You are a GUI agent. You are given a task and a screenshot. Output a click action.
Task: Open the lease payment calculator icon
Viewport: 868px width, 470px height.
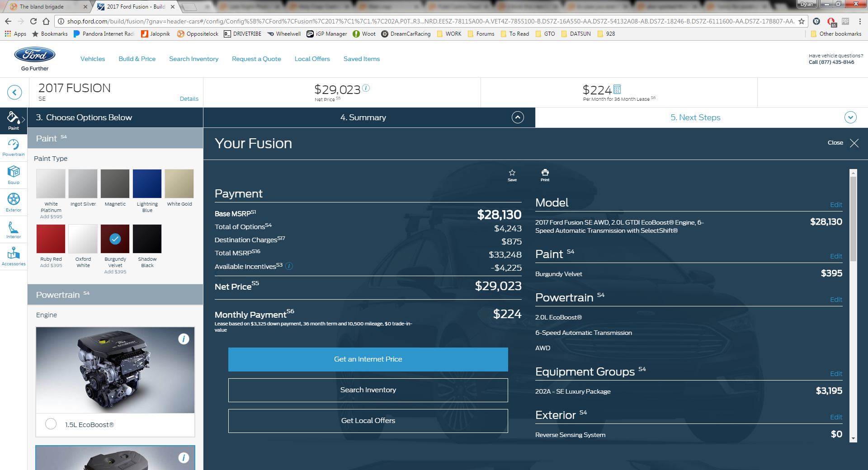tap(617, 89)
